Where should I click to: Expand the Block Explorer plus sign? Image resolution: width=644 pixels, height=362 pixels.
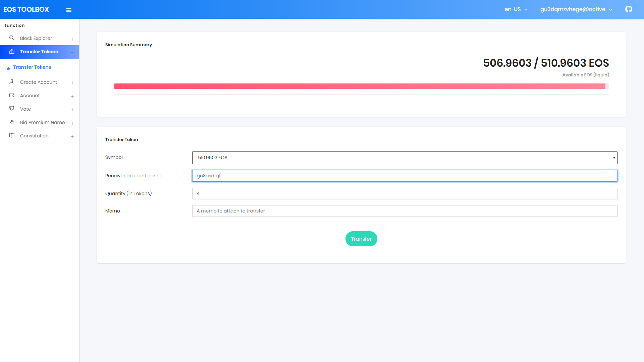point(72,39)
